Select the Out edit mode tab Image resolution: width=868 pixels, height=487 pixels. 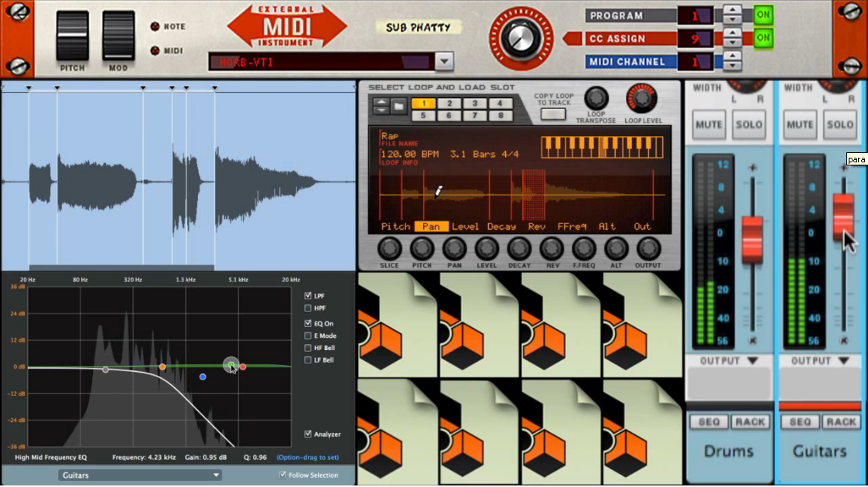point(642,226)
